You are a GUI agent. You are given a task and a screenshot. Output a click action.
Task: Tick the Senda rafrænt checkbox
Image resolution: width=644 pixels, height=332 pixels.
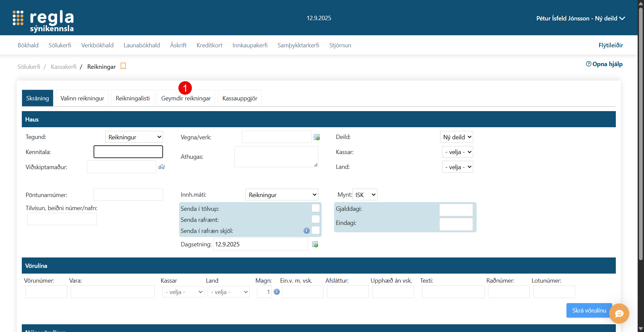point(315,219)
